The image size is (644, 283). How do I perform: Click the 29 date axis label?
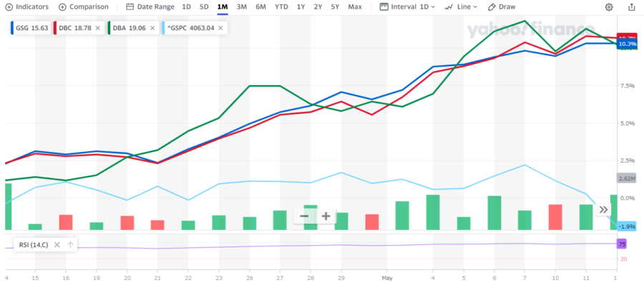tap(341, 278)
